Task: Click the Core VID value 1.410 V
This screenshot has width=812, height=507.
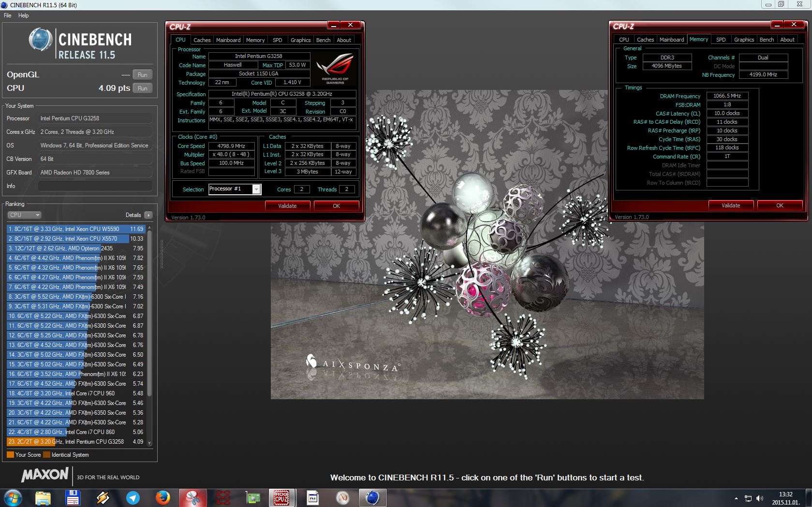Action: [x=292, y=82]
